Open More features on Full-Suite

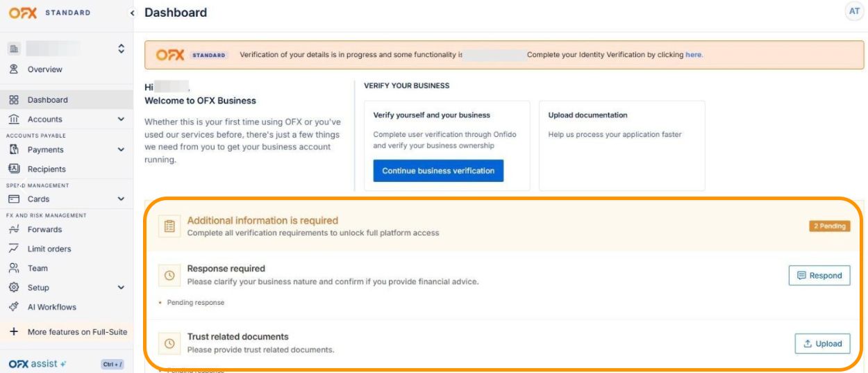pos(67,332)
